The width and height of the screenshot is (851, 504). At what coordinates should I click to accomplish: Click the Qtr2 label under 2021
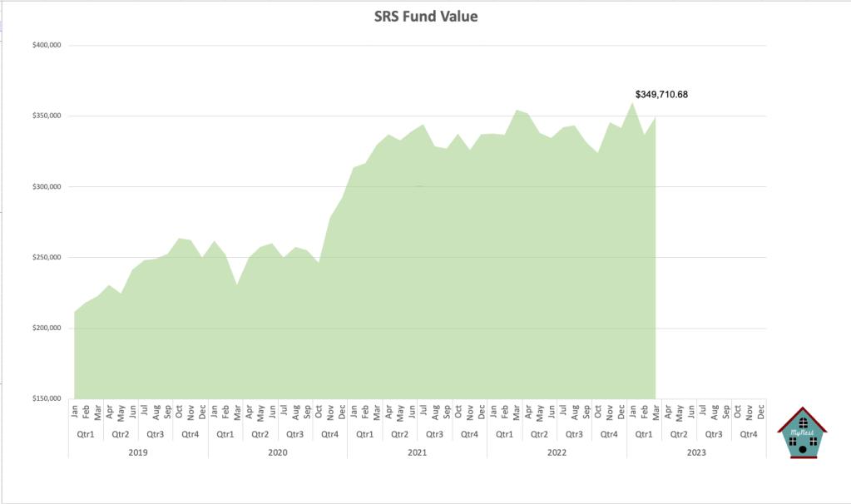399,434
